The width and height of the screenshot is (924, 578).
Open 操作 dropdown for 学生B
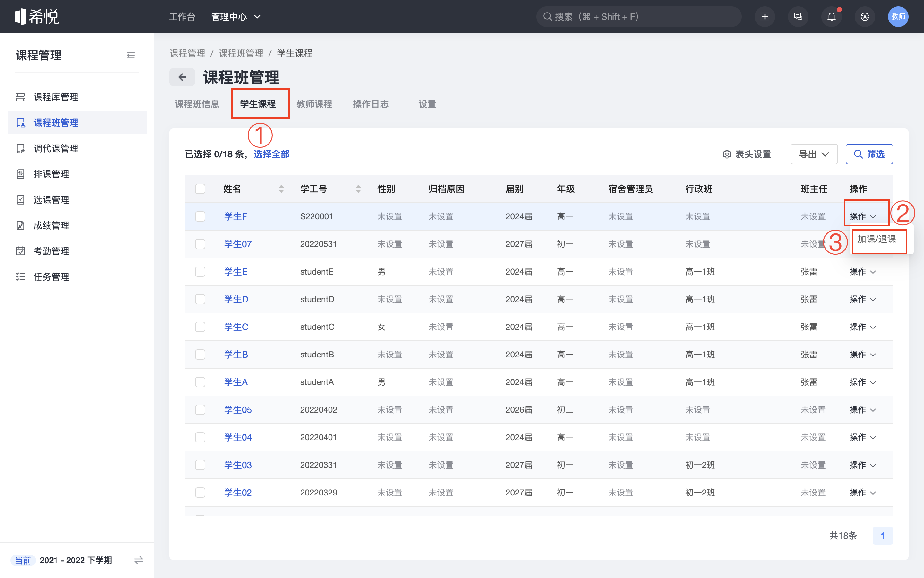(x=862, y=355)
